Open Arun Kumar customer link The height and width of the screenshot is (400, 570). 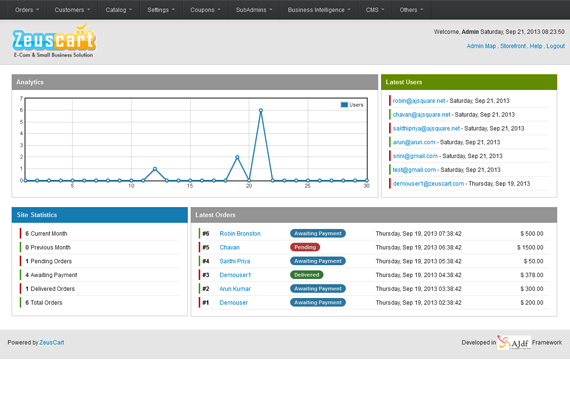point(235,289)
